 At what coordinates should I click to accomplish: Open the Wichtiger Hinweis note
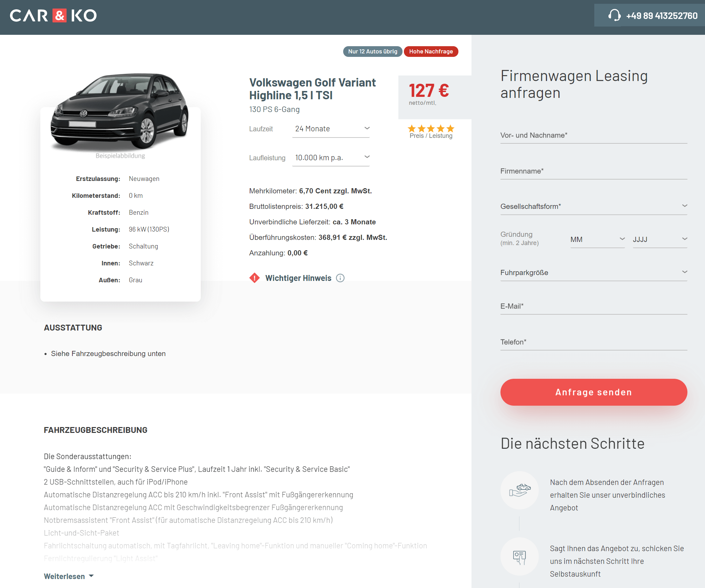coord(298,278)
